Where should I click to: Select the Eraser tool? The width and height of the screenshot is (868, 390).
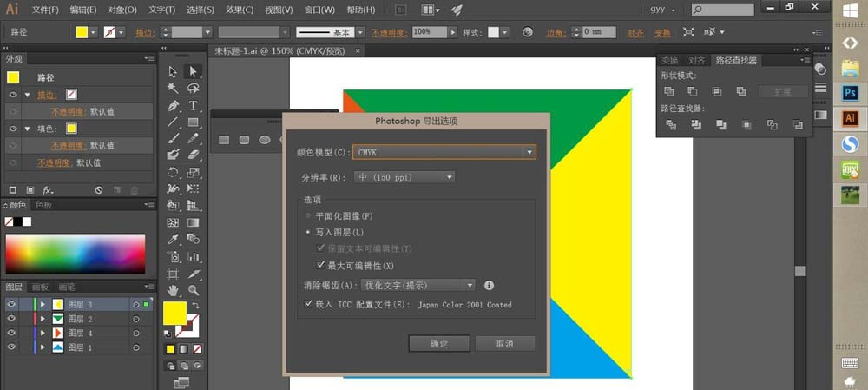(x=194, y=155)
